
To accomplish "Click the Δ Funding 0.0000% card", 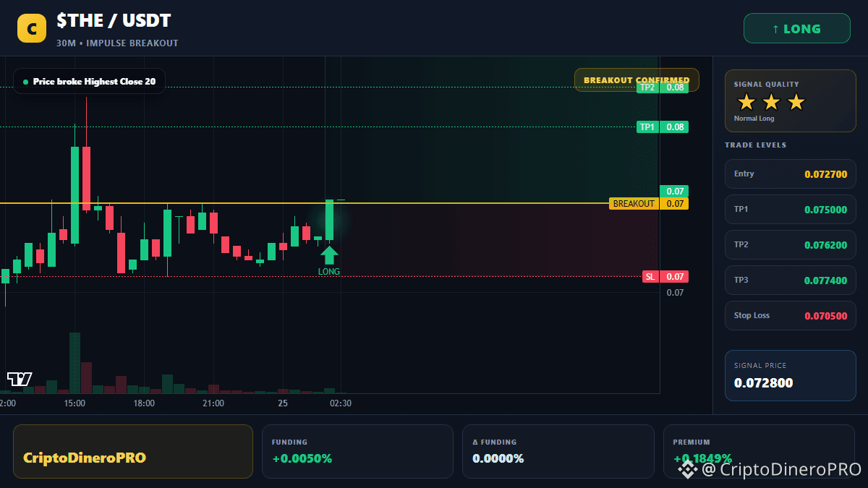I will pyautogui.click(x=558, y=452).
